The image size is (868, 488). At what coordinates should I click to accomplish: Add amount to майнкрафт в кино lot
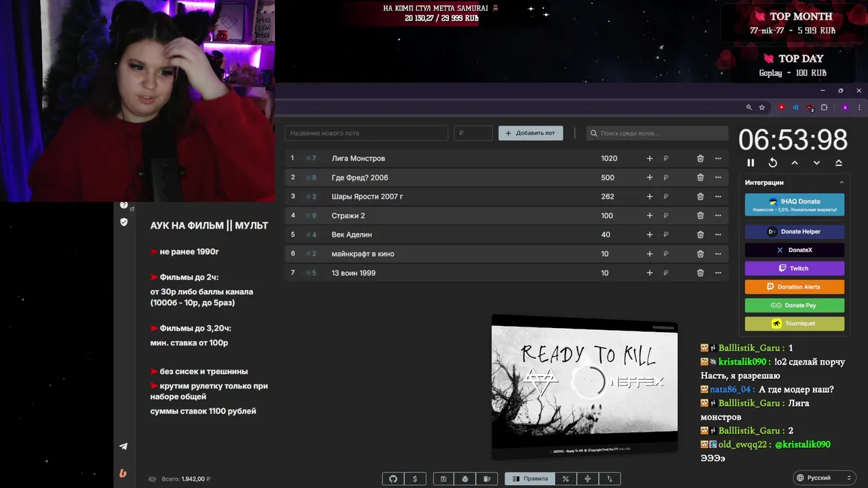click(650, 253)
